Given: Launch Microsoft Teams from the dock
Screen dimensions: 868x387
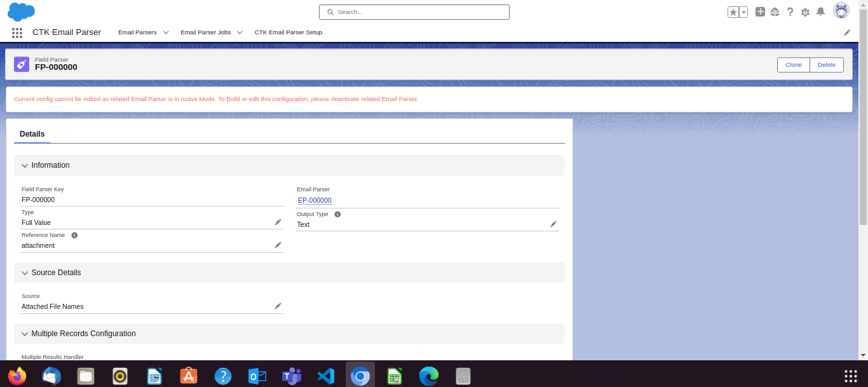Looking at the screenshot, I should (292, 376).
